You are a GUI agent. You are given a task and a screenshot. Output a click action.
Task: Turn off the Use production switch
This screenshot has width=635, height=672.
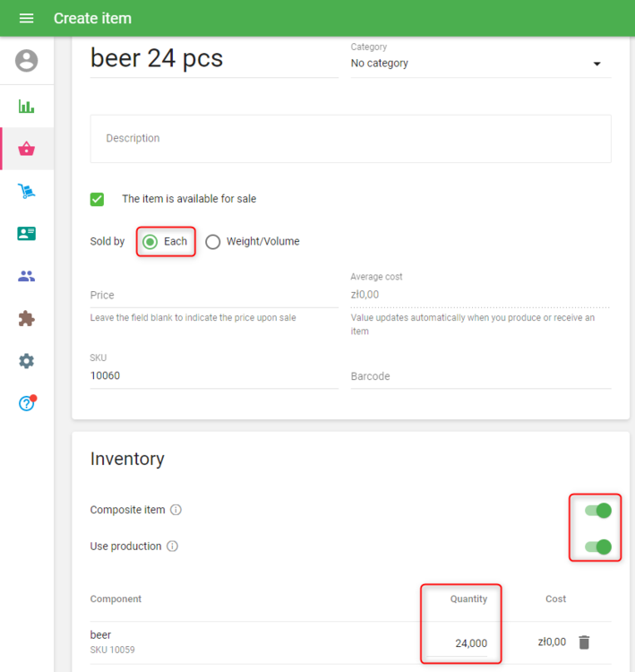pos(597,547)
